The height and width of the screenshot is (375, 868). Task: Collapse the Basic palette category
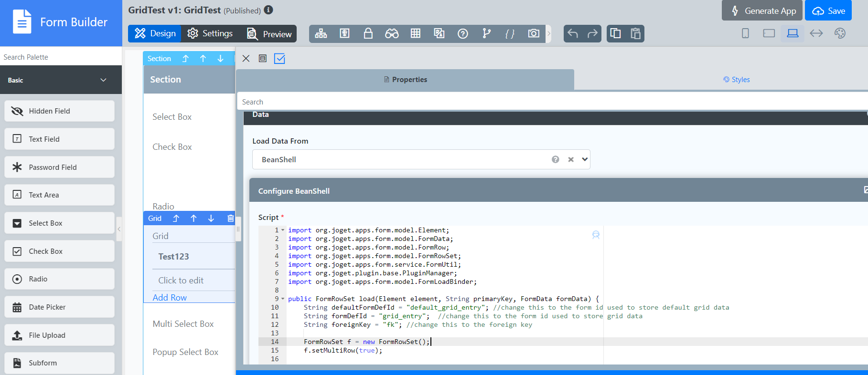pos(103,80)
